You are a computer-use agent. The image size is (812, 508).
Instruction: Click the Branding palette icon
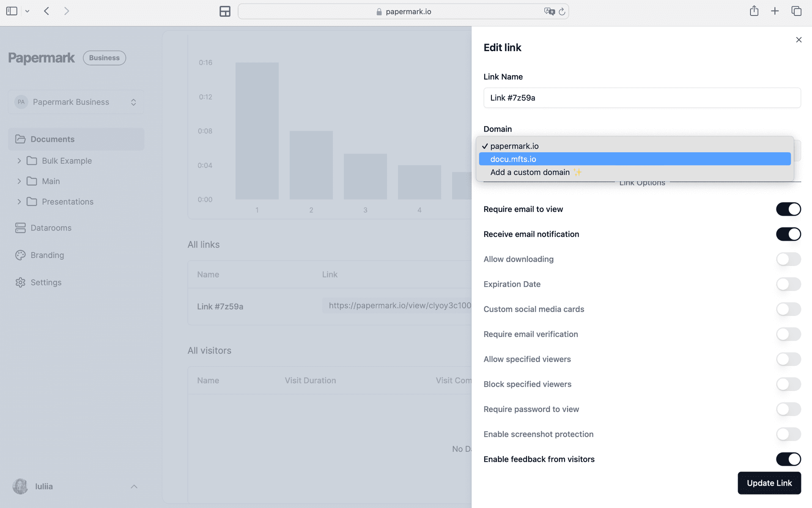coord(20,255)
